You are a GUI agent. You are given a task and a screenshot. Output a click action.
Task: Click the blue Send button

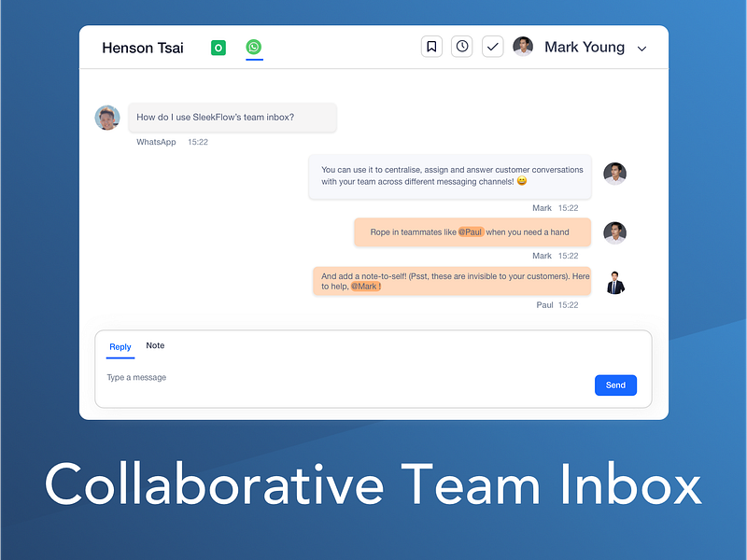pyautogui.click(x=615, y=385)
